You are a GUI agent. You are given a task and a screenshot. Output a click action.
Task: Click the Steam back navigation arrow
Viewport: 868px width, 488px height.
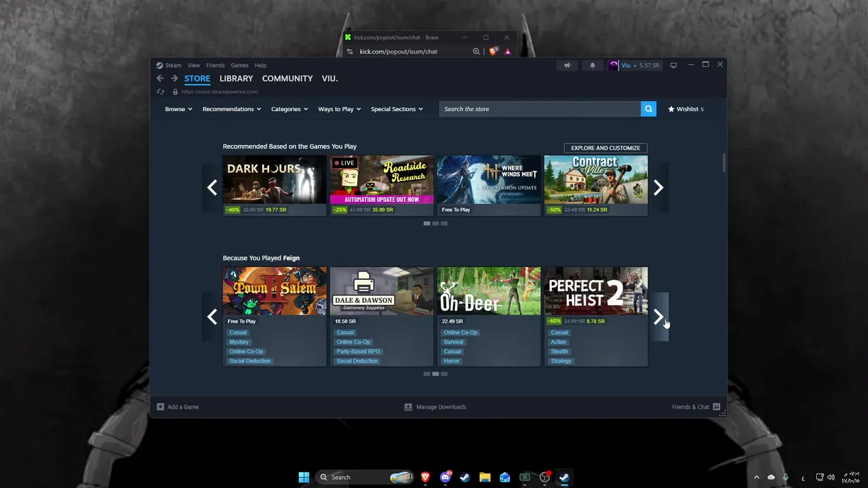[x=160, y=79]
